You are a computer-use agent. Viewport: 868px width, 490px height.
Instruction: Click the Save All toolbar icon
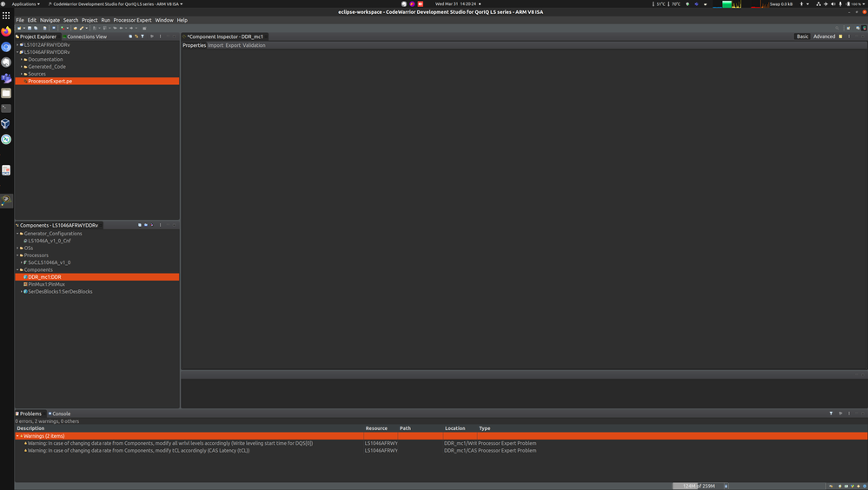tap(36, 29)
